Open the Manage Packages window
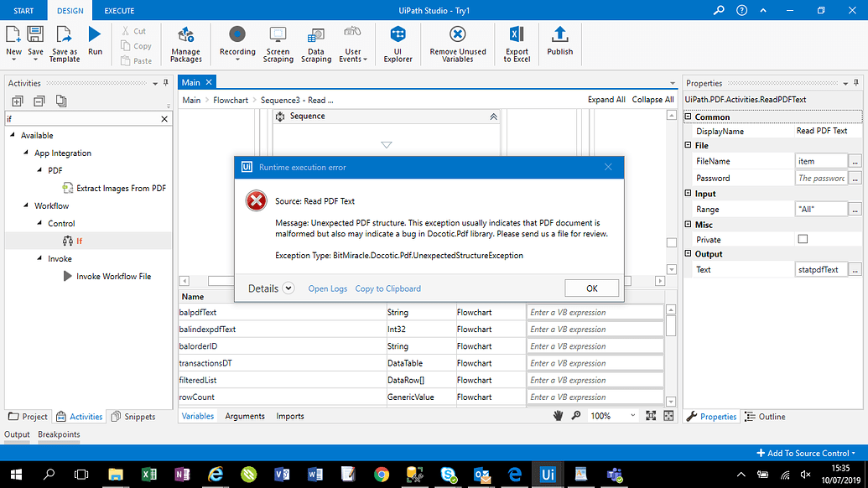Image resolution: width=868 pixels, height=488 pixels. tap(185, 44)
